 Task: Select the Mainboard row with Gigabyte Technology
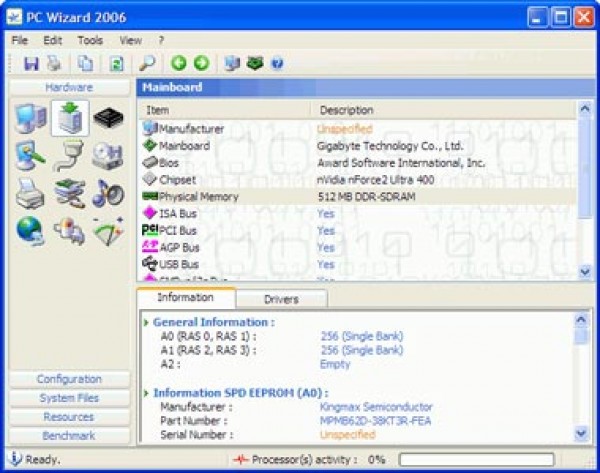tap(357, 146)
